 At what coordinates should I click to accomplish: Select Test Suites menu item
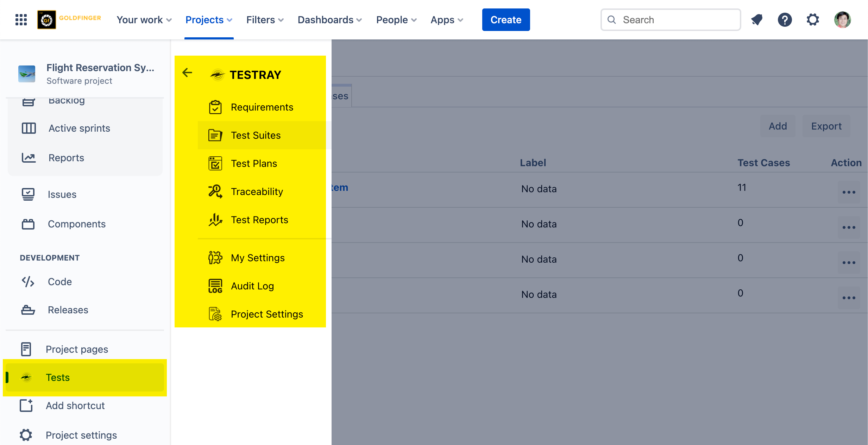[x=256, y=135]
